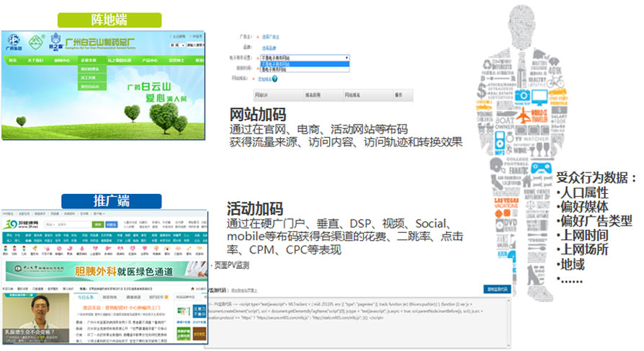Image resolution: width=644 pixels, height=351 pixels.
Task: Click inside the PV monitoring code text area
Action: coord(357,322)
